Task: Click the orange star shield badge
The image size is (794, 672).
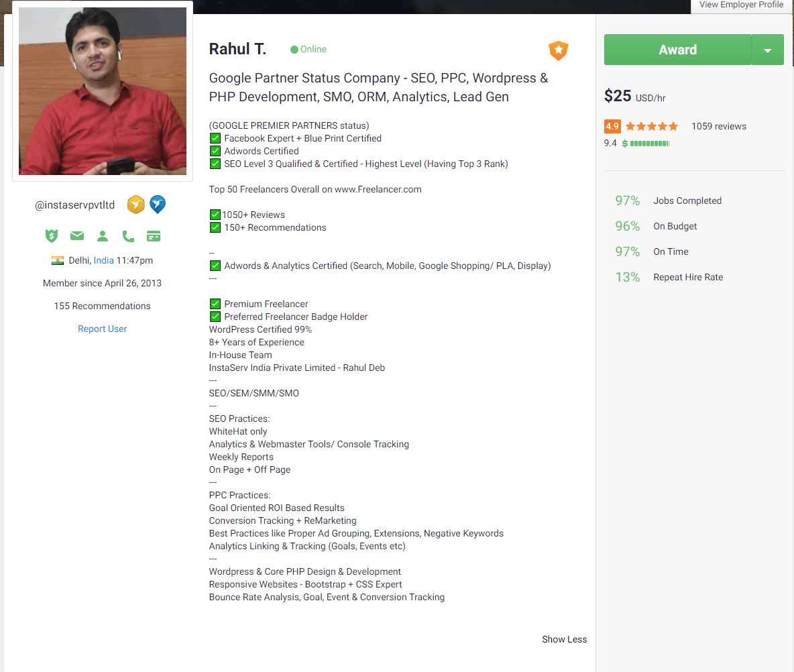Action: 559,50
